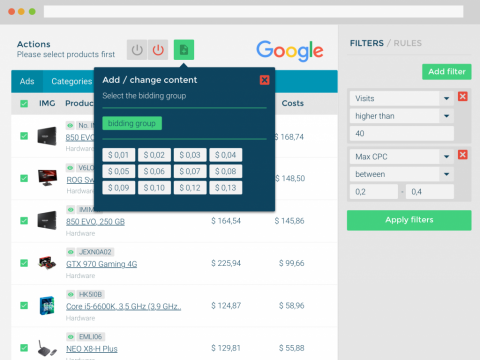Select the $ 0,07 bid value

tap(190, 171)
